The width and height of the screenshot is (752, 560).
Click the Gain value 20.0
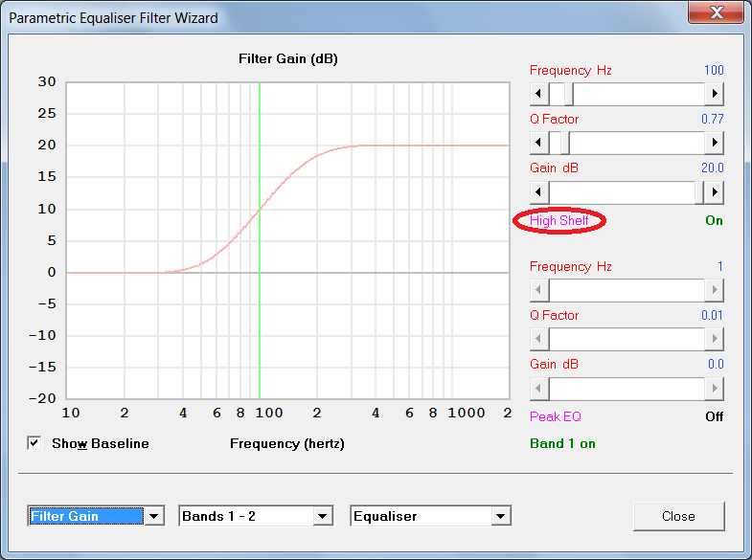point(712,168)
